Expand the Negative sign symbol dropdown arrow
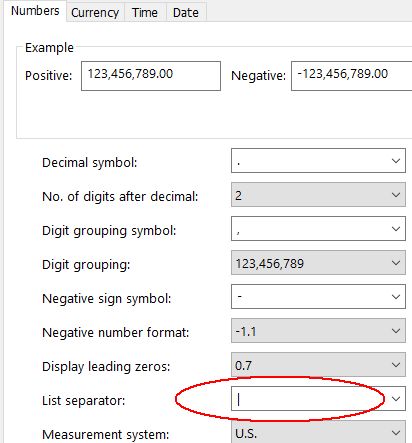Screen dimensions: 412x443 (396, 297)
